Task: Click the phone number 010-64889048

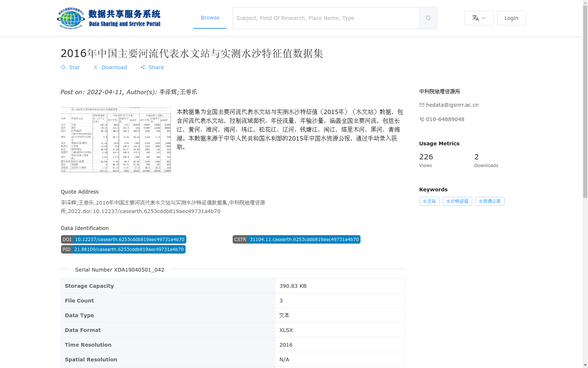Action: click(445, 119)
